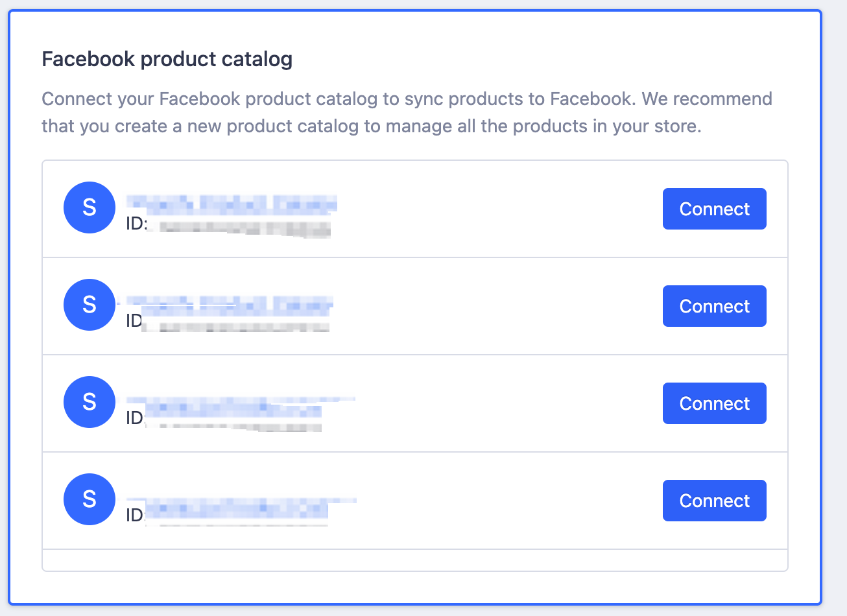Select the blurred name of the first catalog
Viewport: 847px width, 616px height.
[232, 204]
